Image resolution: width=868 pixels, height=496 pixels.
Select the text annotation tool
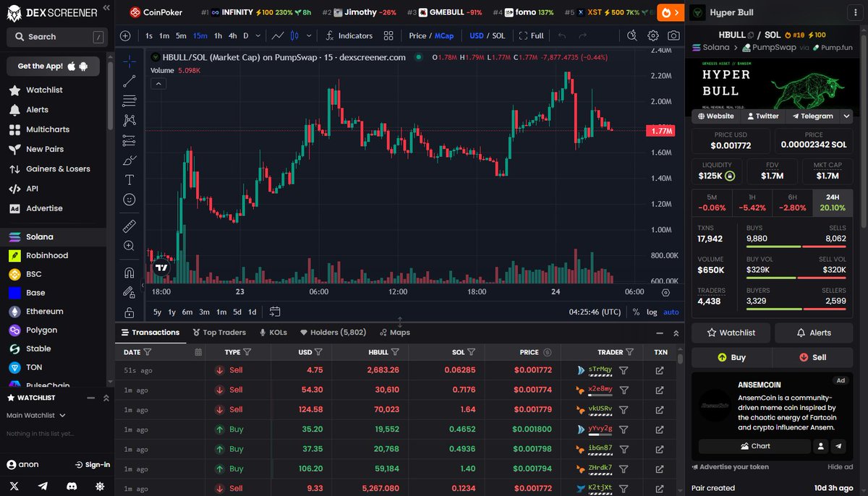[x=129, y=179]
